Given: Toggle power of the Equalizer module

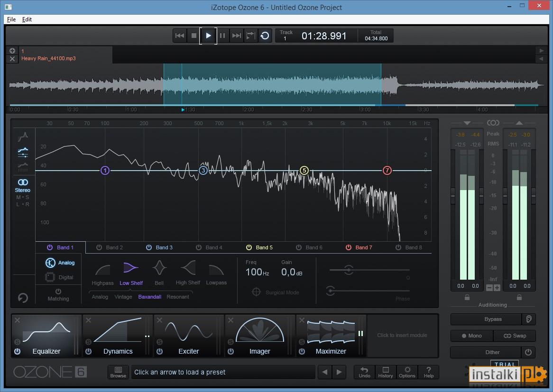Looking at the screenshot, I should (17, 351).
